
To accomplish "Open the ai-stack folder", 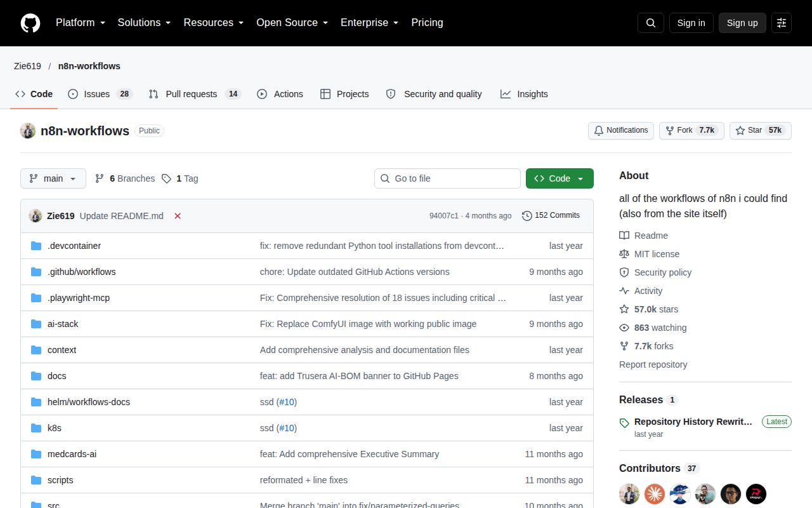I will coord(63,324).
